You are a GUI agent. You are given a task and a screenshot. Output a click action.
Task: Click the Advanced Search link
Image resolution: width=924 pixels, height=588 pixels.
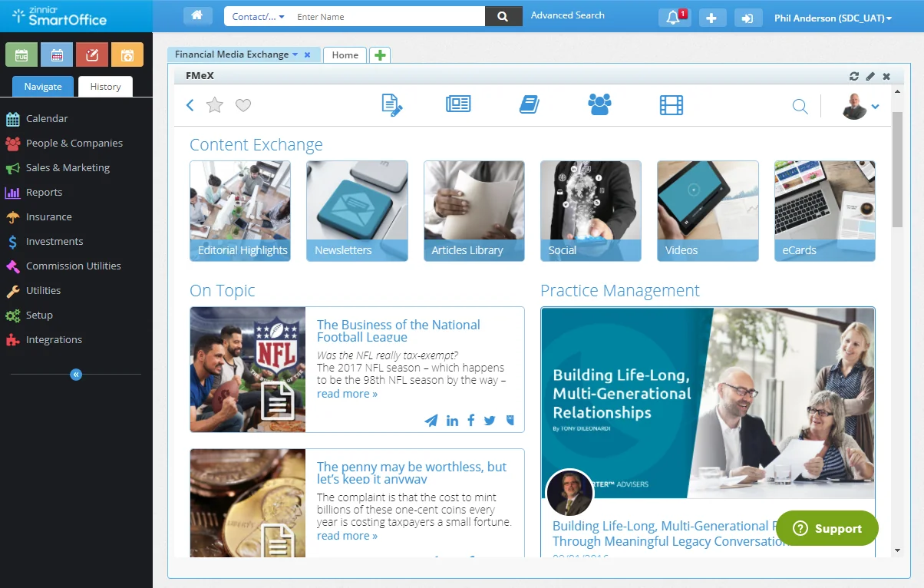[567, 15]
